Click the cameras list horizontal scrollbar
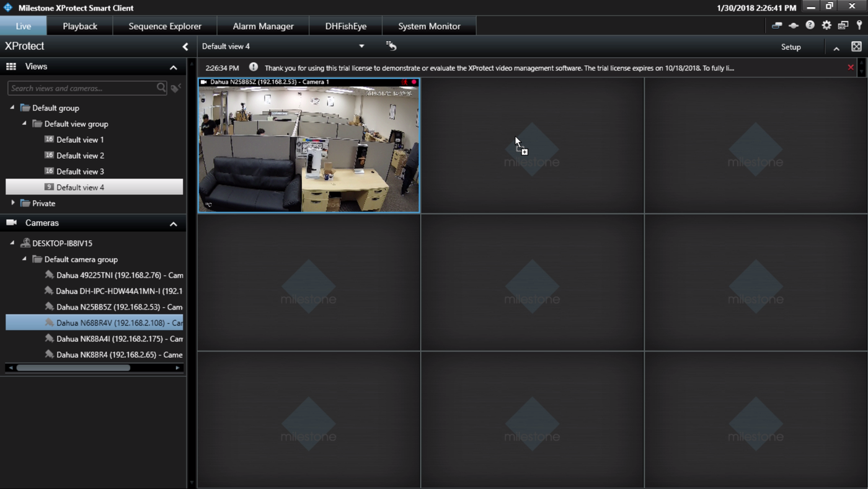868x489 pixels. (73, 368)
